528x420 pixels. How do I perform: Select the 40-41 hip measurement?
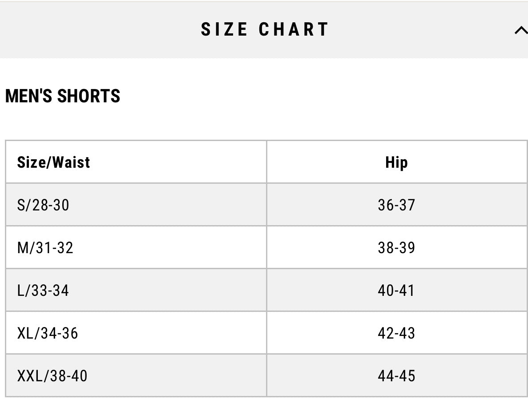click(x=396, y=291)
